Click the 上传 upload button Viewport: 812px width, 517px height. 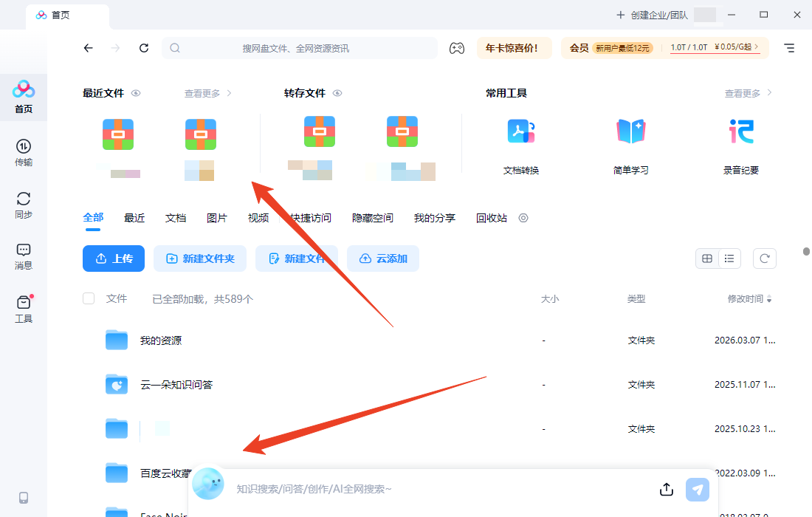point(113,258)
